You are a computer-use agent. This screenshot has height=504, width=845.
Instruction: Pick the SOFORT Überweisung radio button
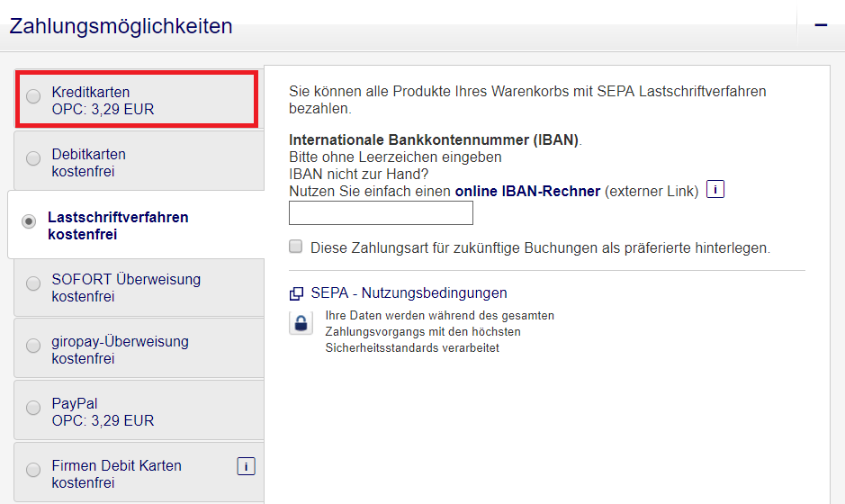[x=33, y=283]
